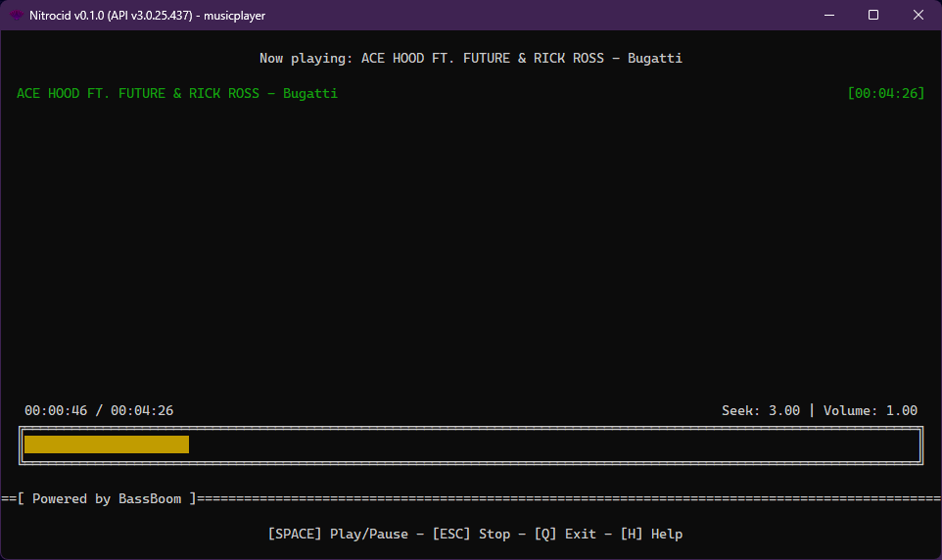Close the Nitrocid musicplayer window

click(x=918, y=16)
